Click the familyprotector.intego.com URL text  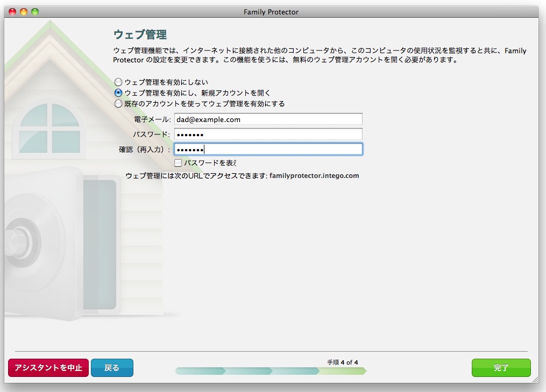pyautogui.click(x=314, y=176)
